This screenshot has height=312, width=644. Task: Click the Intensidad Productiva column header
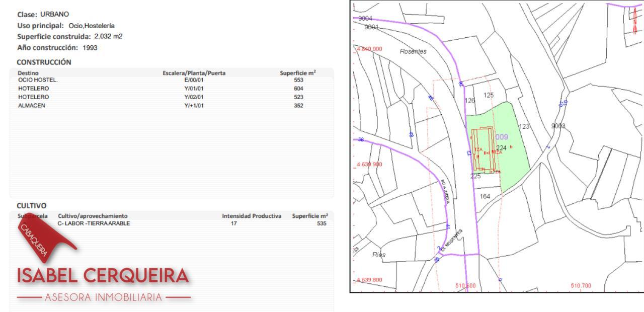coord(251,216)
